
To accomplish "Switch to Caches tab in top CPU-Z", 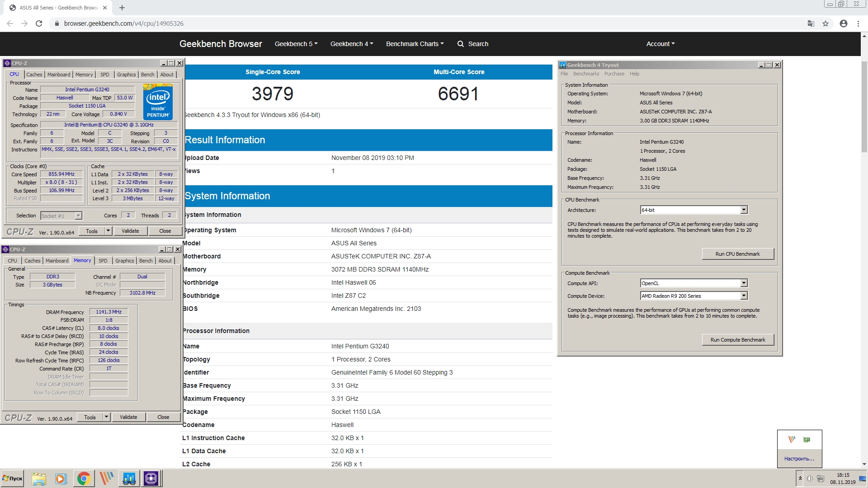I will (x=34, y=75).
